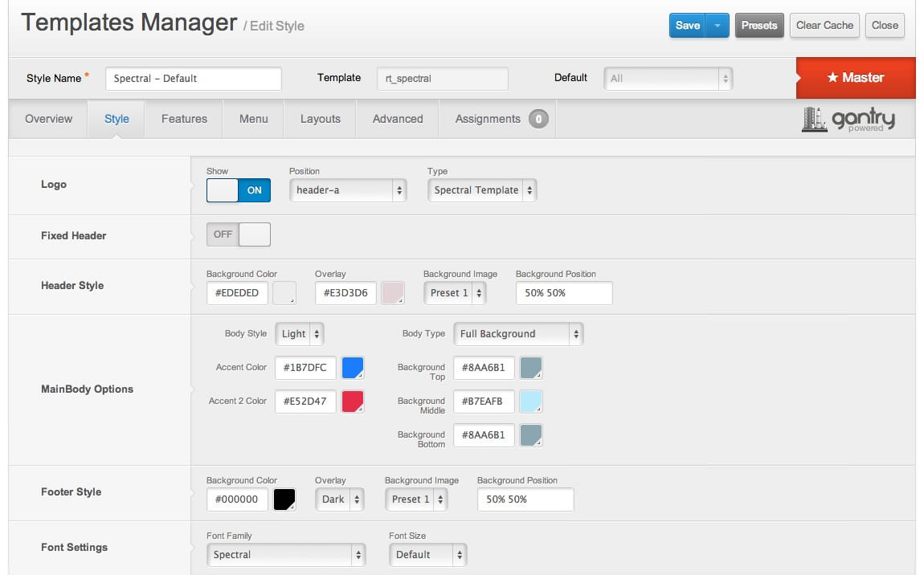Click the Presets button

pos(759,26)
